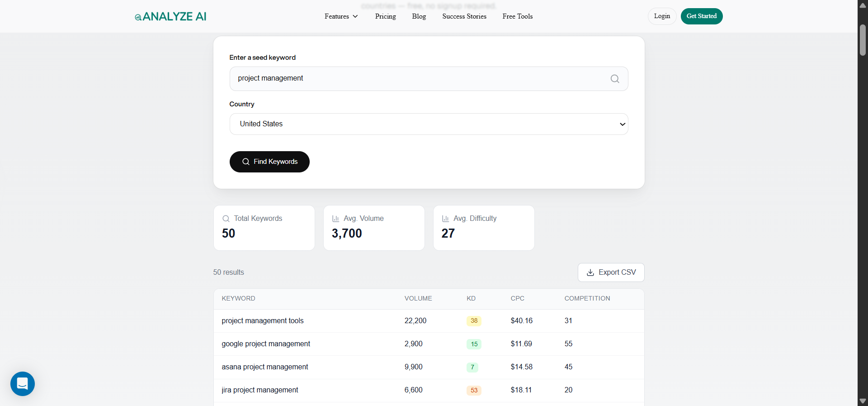Screen dimensions: 868x406
Task: Click the page scrollbar thumb
Action: pyautogui.click(x=863, y=40)
